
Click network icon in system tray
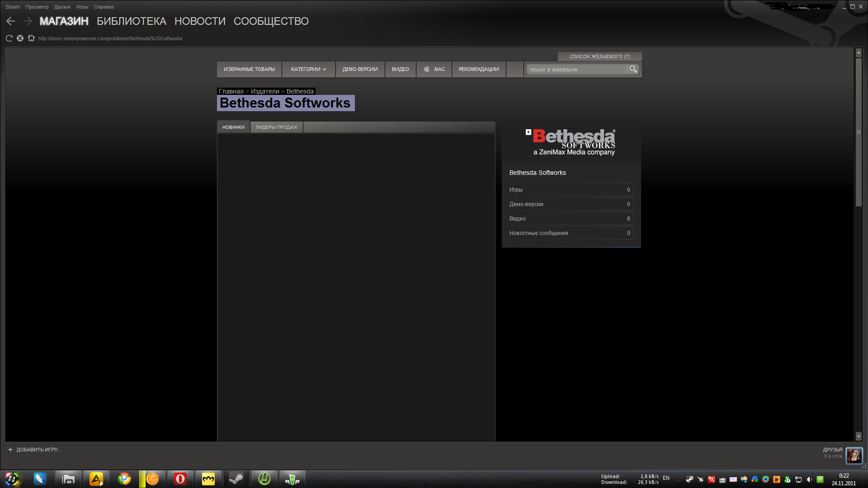click(798, 479)
